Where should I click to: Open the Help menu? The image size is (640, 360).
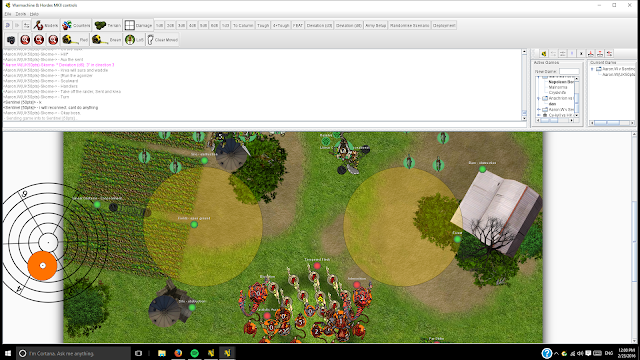click(x=34, y=14)
